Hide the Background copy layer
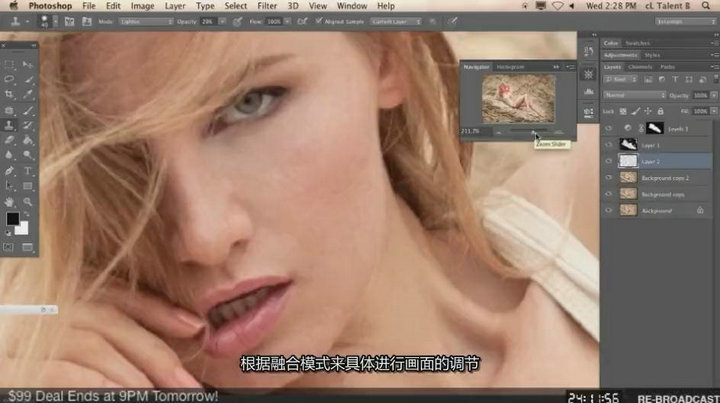This screenshot has width=720, height=403. click(609, 194)
